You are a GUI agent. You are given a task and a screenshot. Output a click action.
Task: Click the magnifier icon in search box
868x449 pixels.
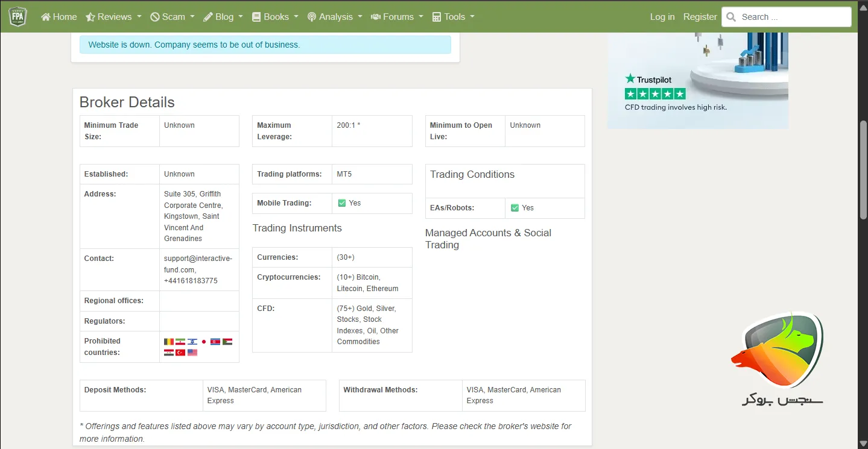tap(732, 17)
